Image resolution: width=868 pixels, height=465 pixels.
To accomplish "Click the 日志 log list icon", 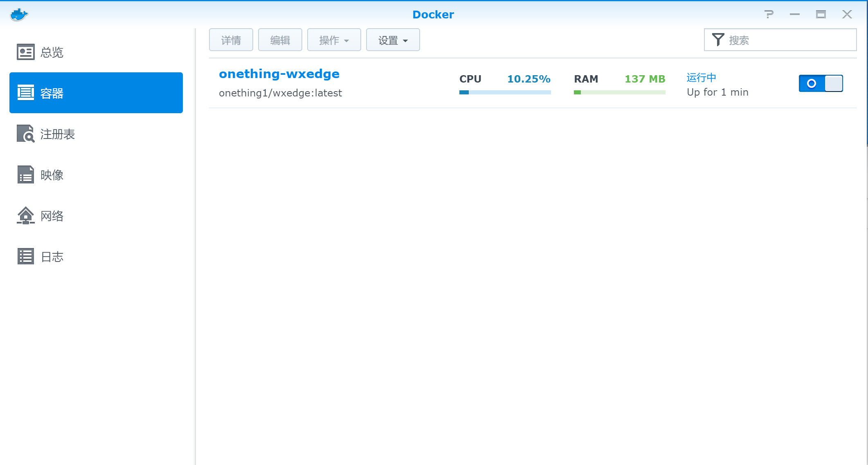I will [x=25, y=256].
